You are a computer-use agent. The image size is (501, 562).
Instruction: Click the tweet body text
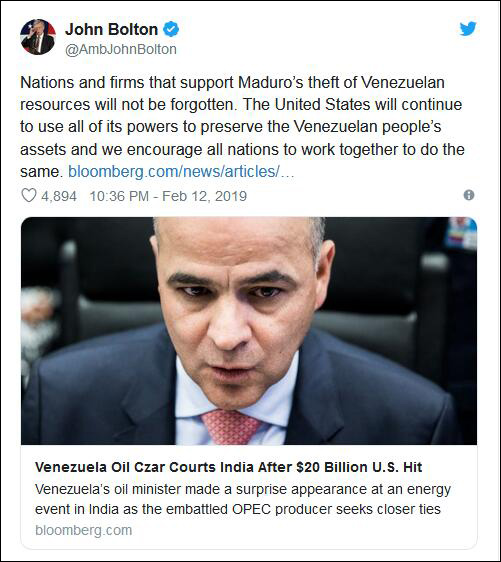point(242,127)
